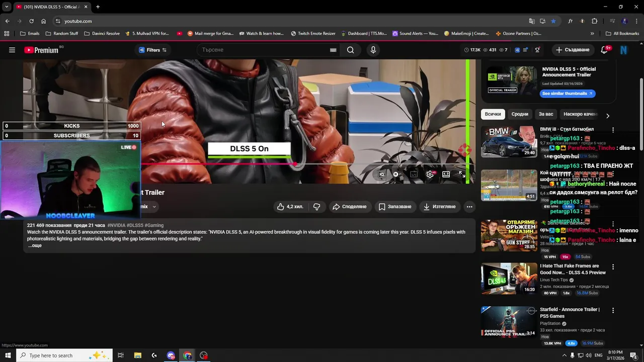Go to YouTube Premium home logo
This screenshot has height=362, width=644.
[x=41, y=50]
